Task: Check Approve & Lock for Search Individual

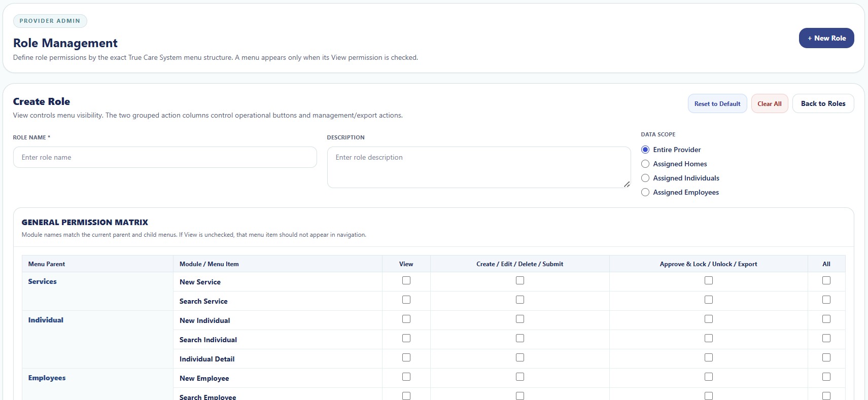Action: [x=709, y=338]
